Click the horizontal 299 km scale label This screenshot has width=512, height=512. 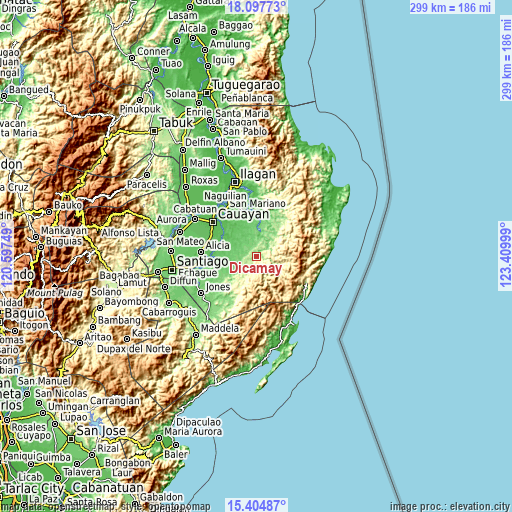click(x=450, y=7)
